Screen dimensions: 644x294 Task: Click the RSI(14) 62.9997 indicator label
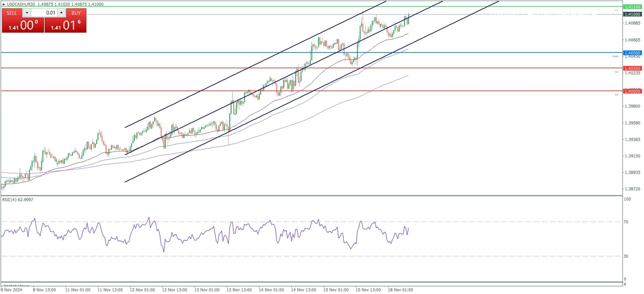[18, 199]
